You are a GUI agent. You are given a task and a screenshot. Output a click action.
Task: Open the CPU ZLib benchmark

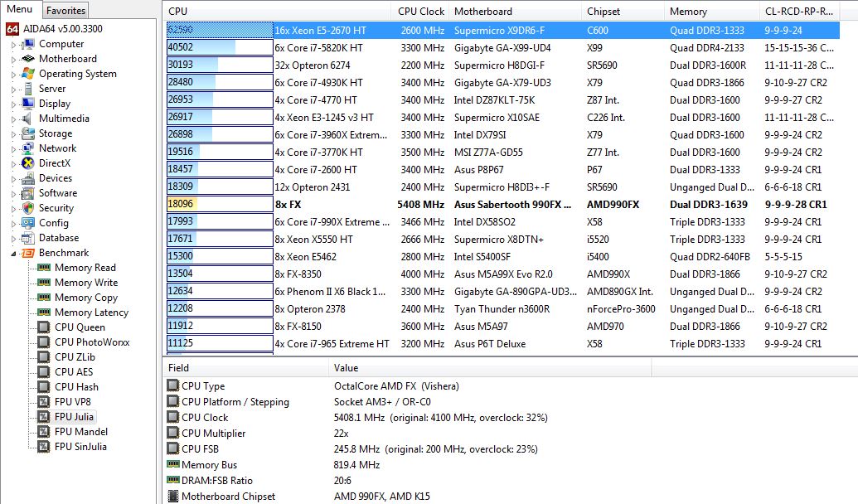click(75, 356)
